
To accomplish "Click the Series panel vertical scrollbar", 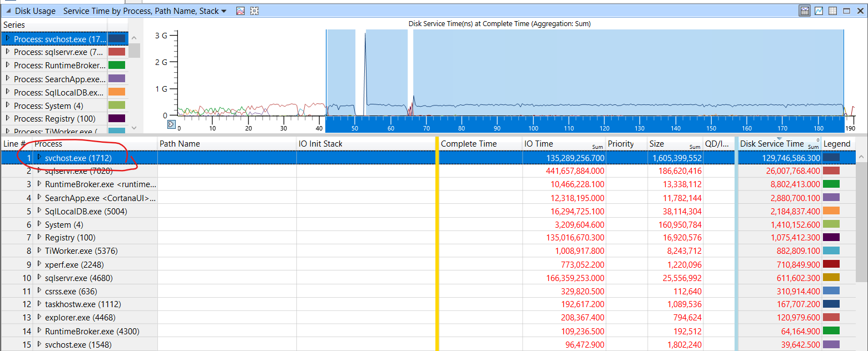I will click(x=134, y=50).
